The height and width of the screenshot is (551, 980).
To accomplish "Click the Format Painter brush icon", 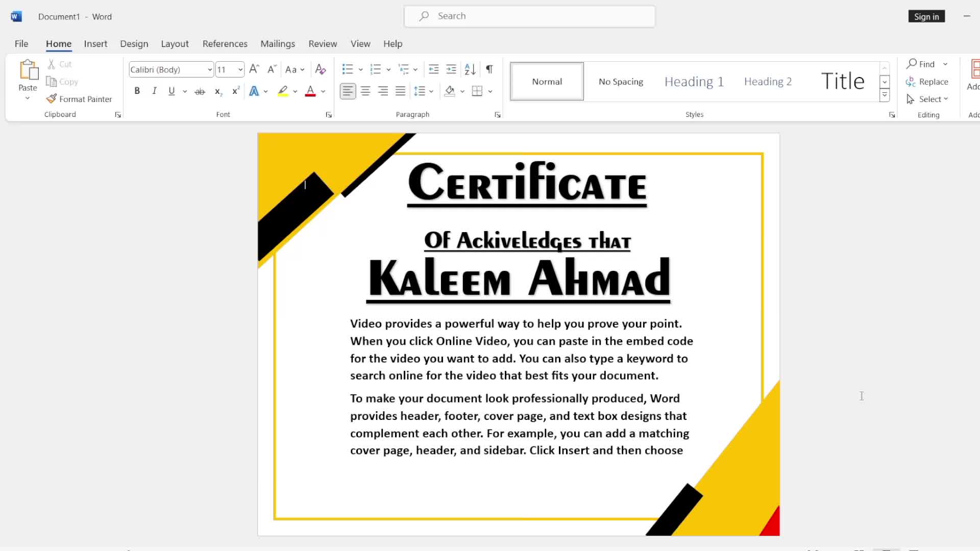I will 51,99.
